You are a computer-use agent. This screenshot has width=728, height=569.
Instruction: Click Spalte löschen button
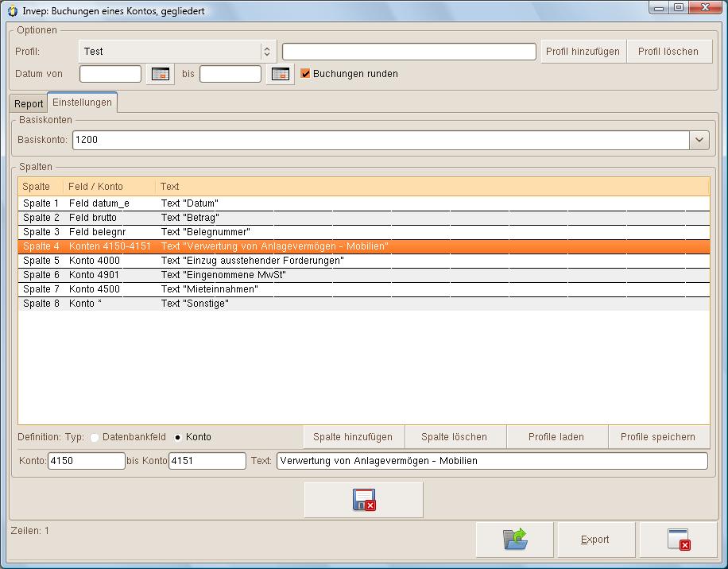tap(454, 437)
